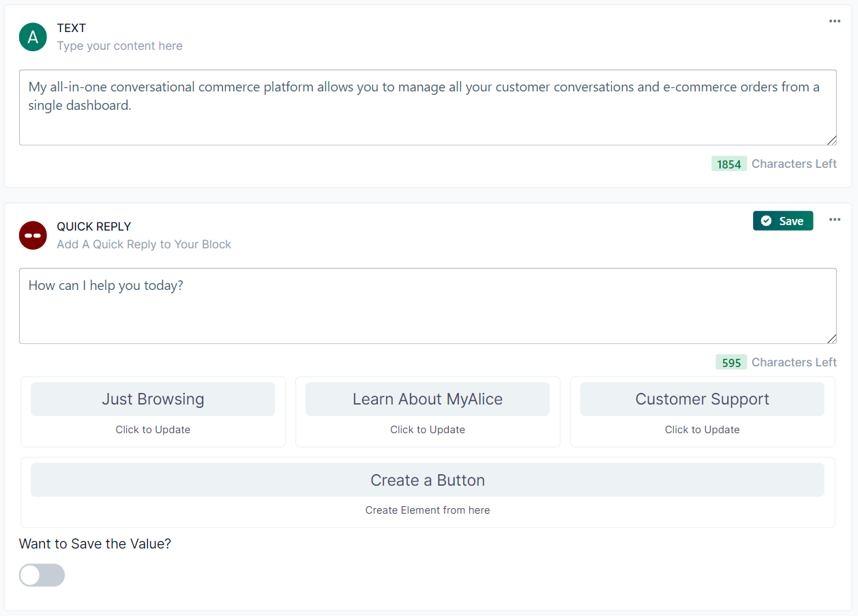
Task: Click the green TEXT block avatar icon
Action: click(33, 37)
